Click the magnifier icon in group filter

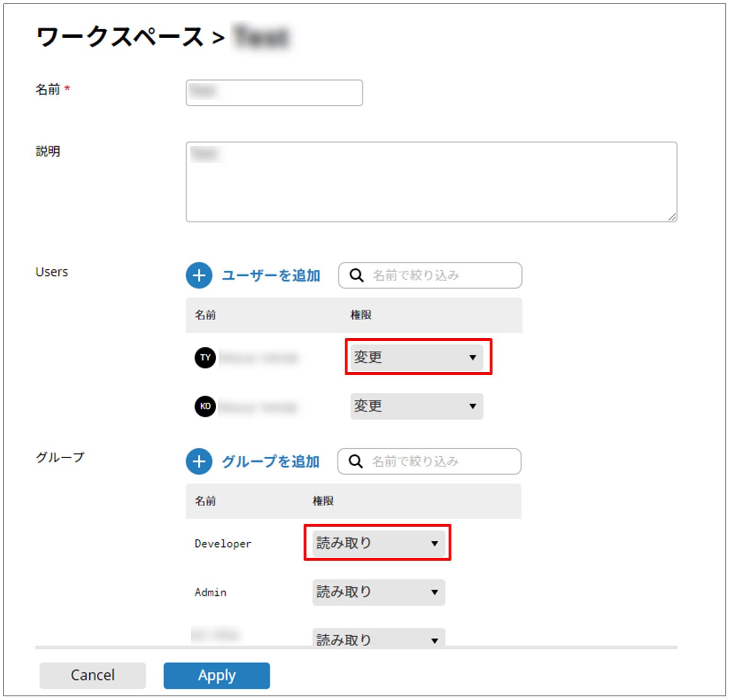point(356,461)
